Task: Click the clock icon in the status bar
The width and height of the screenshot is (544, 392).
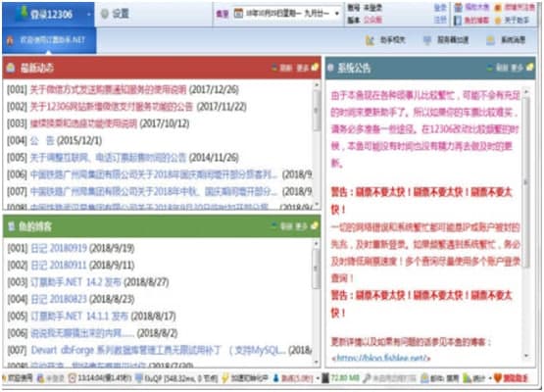Action: point(73,377)
